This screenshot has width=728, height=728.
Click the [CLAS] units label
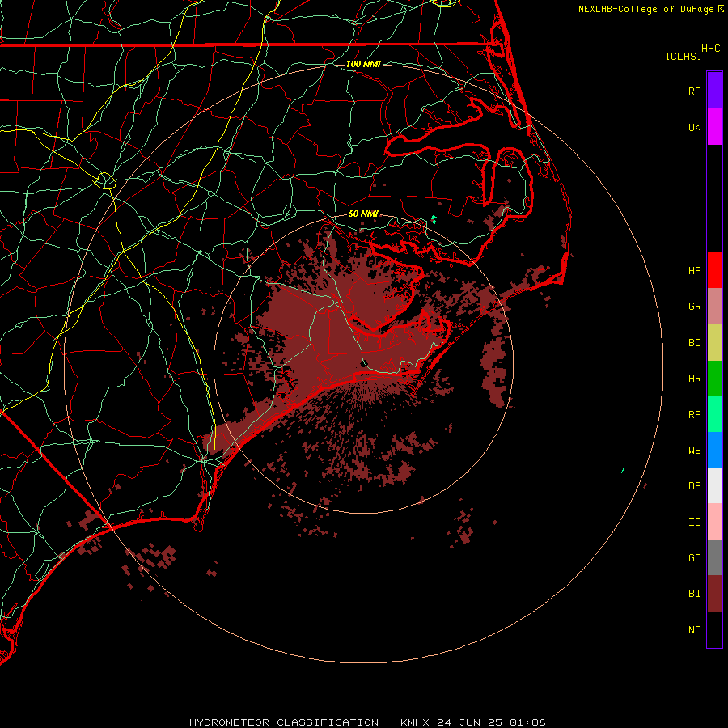(x=684, y=56)
